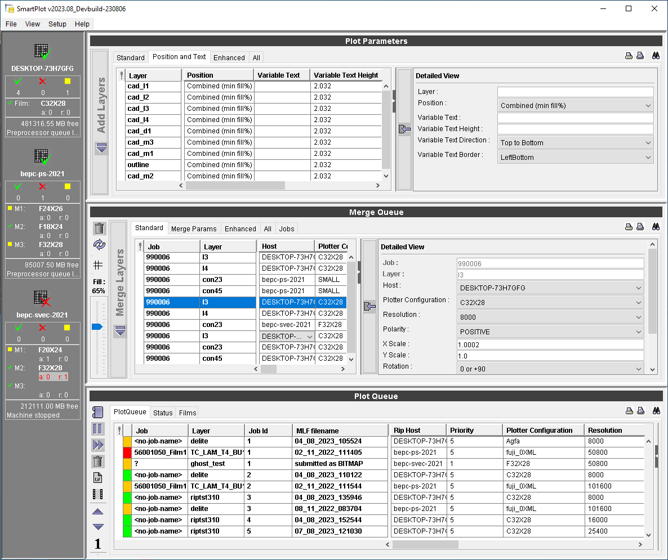Viewport: 668px width, 560px height.
Task: Open the DESKTOP host cell dropdown in merge table
Action: (x=309, y=336)
